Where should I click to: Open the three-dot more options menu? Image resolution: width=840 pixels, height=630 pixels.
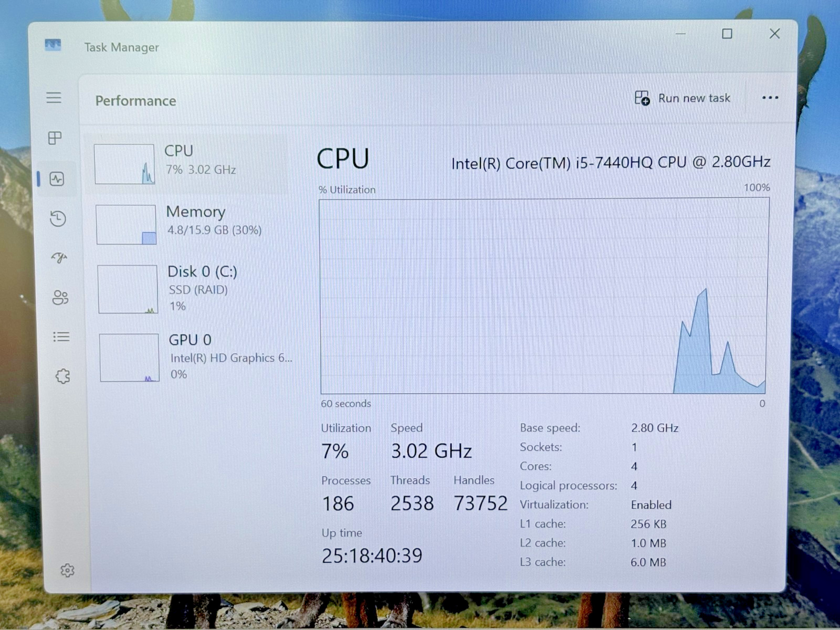tap(770, 98)
